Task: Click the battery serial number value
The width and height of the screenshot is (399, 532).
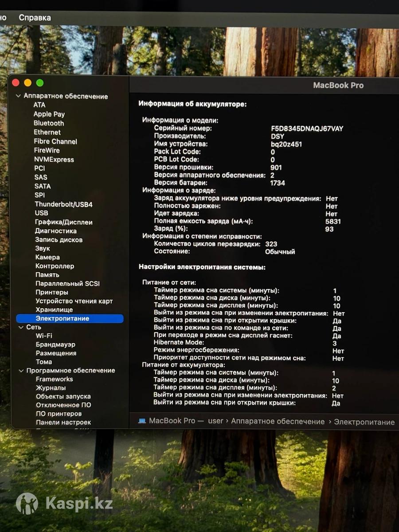Action: pyautogui.click(x=307, y=129)
